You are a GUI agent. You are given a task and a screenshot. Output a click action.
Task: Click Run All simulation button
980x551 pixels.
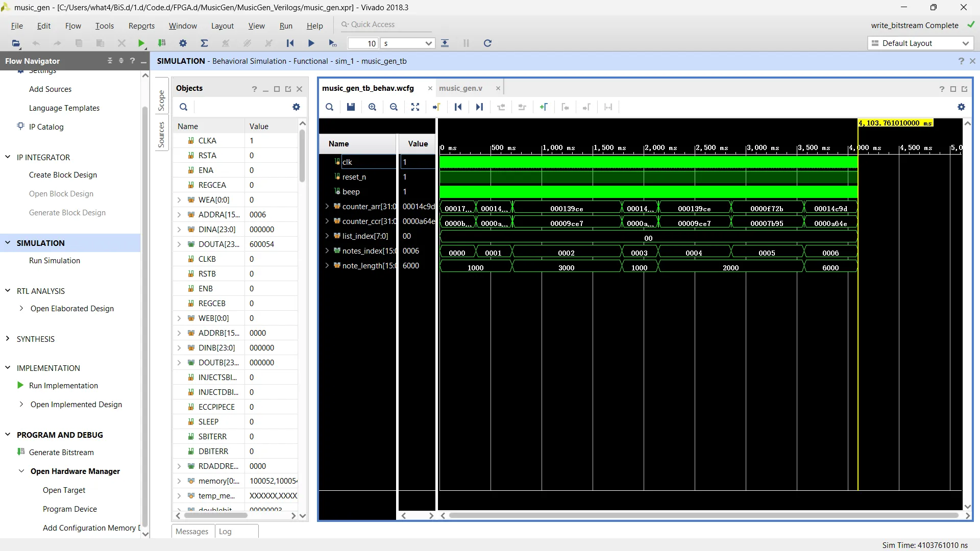point(311,43)
